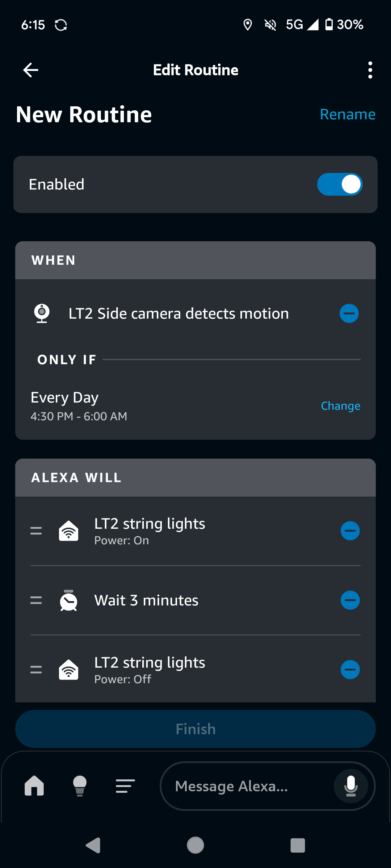Tap Change for the Every Day schedule

(340, 406)
